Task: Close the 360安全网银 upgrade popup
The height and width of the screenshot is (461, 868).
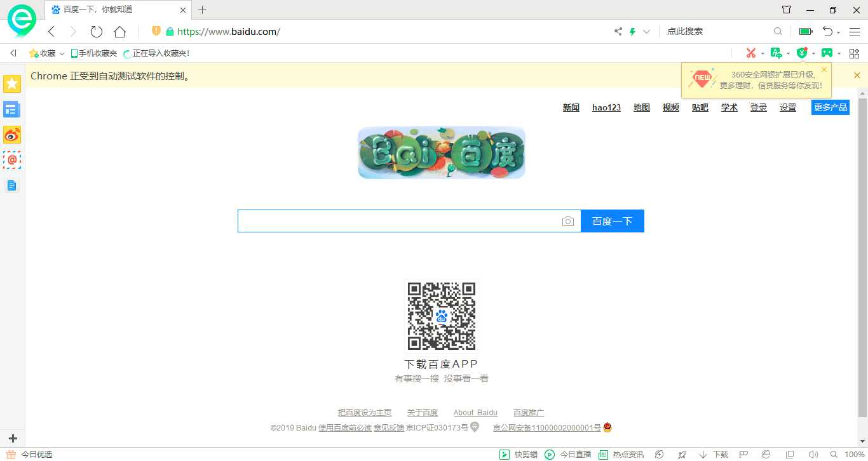Action: pyautogui.click(x=824, y=70)
